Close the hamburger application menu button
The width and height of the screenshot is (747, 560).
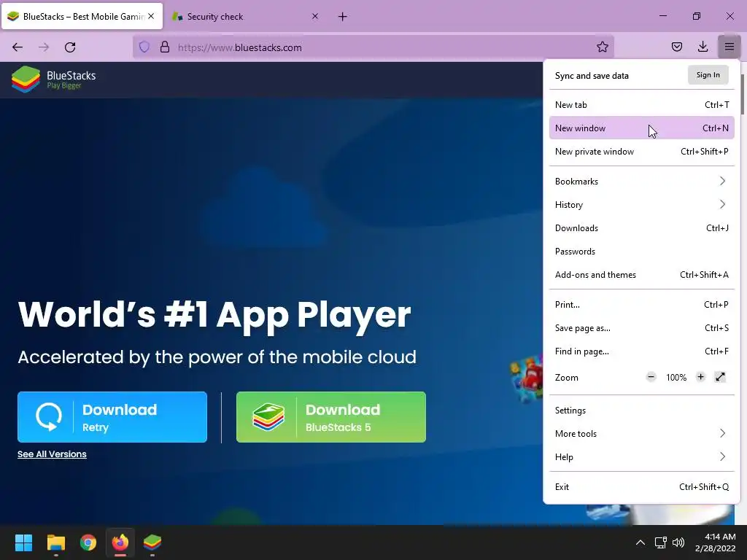[x=729, y=47]
